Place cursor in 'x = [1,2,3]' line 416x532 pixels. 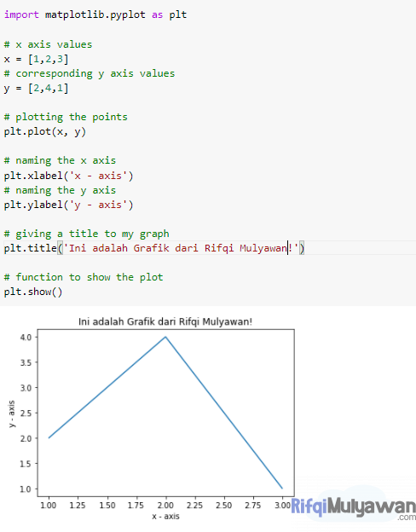[x=36, y=59]
